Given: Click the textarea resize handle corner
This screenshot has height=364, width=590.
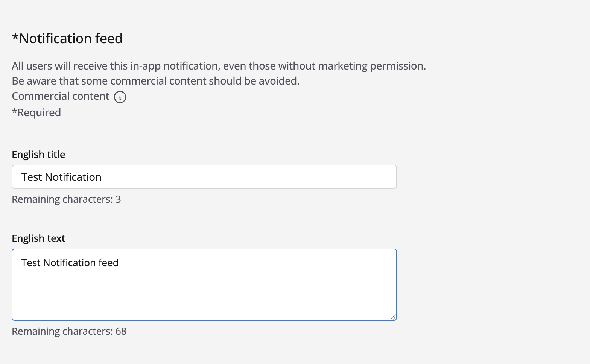Looking at the screenshot, I should coord(393,317).
